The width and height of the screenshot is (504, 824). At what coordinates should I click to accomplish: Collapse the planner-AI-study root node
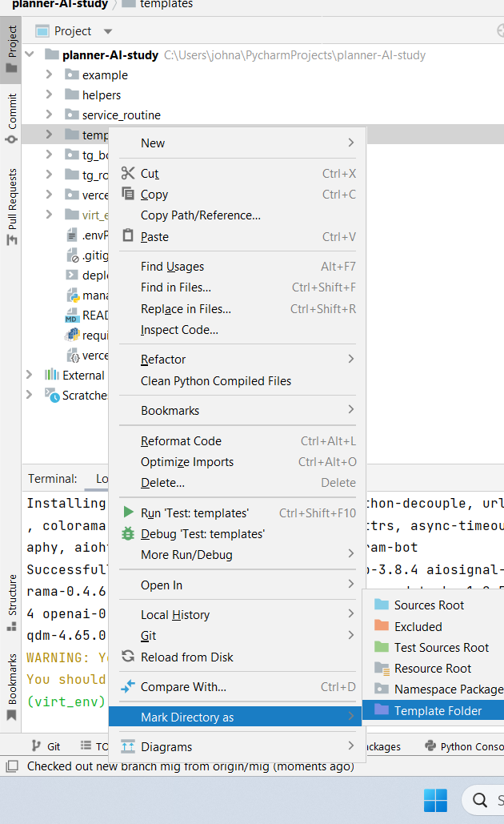(30, 54)
